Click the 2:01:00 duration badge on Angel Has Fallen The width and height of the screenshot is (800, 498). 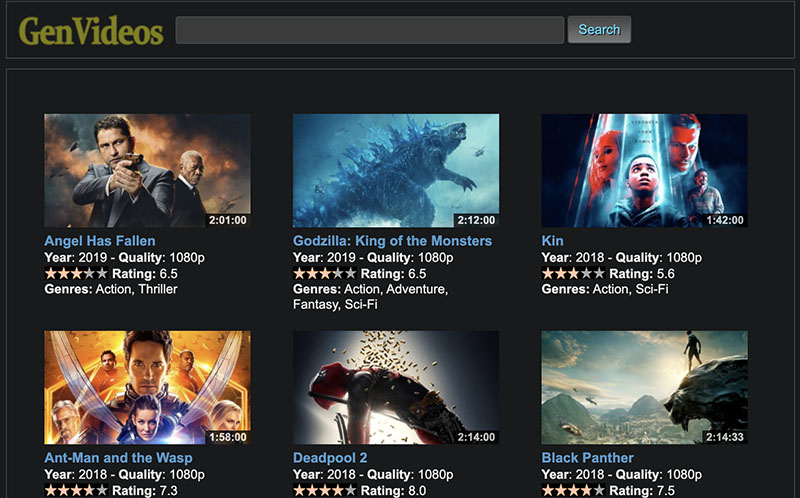tap(227, 220)
